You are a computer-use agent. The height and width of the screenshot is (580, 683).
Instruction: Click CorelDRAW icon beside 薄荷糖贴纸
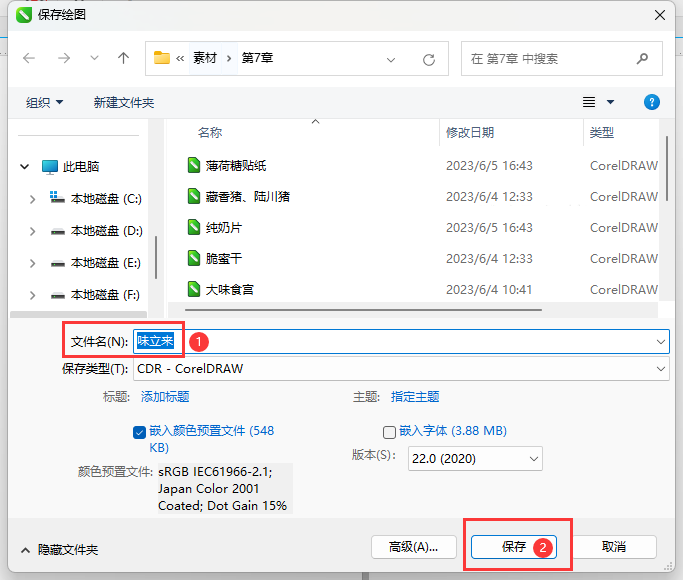194,165
